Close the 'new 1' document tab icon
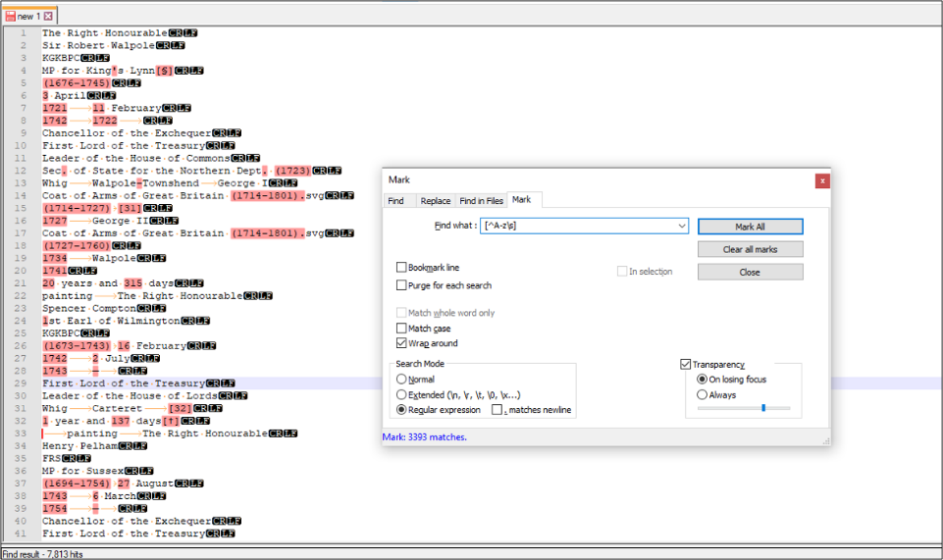The width and height of the screenshot is (943, 560). point(48,17)
